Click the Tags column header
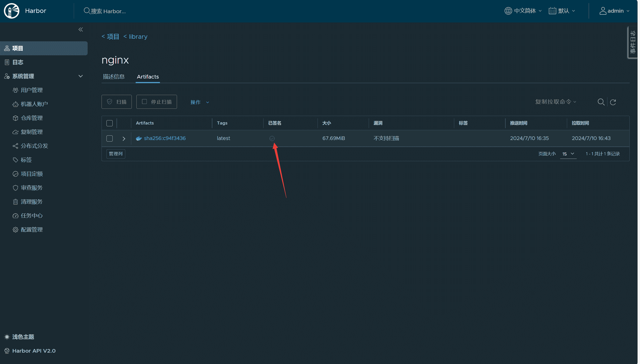The width and height of the screenshot is (640, 364). coord(222,123)
